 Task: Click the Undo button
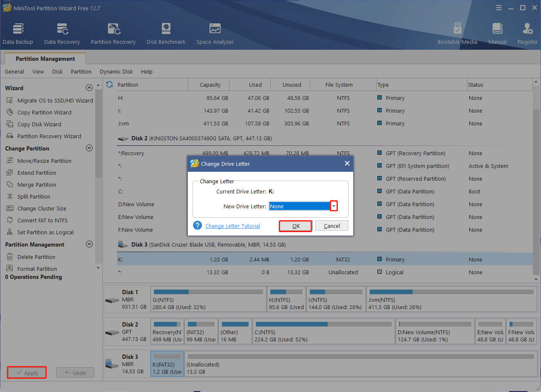click(x=75, y=373)
